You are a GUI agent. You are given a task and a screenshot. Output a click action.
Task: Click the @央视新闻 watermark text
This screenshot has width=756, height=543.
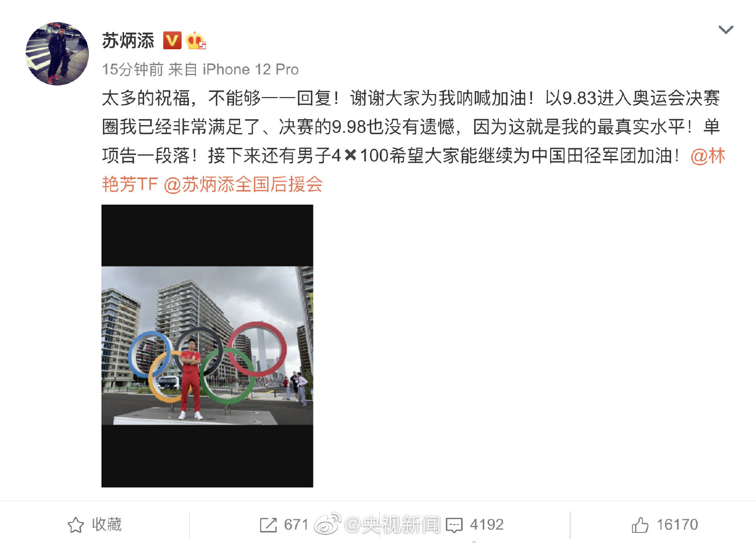[392, 524]
